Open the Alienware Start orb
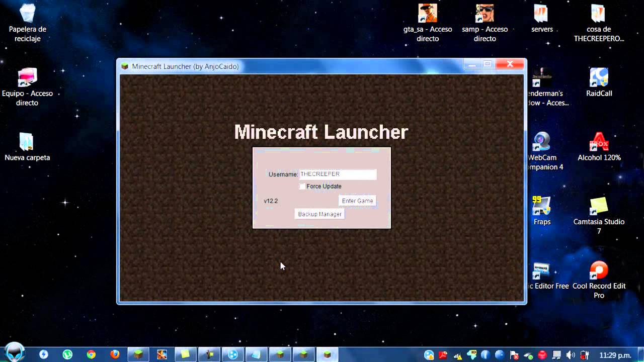The image size is (644, 362). click(15, 351)
